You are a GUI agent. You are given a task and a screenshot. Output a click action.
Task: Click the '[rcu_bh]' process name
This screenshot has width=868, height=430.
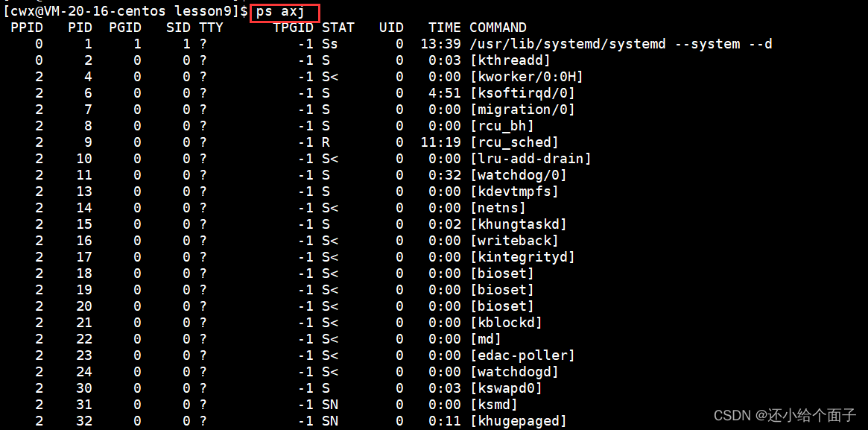point(502,126)
